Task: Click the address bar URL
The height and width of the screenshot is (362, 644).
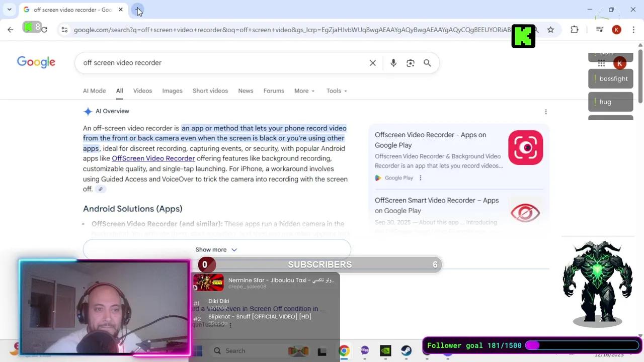Action: click(292, 30)
